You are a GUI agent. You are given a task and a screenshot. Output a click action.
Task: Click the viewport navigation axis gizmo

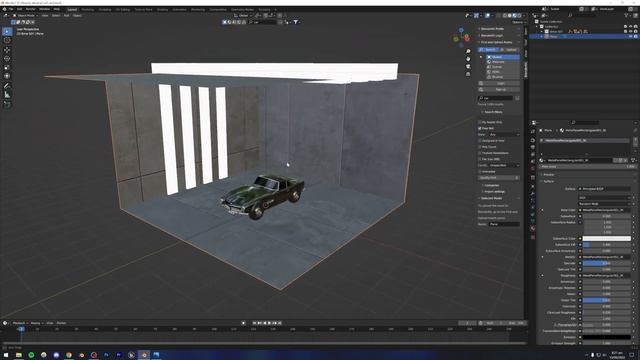(x=462, y=37)
